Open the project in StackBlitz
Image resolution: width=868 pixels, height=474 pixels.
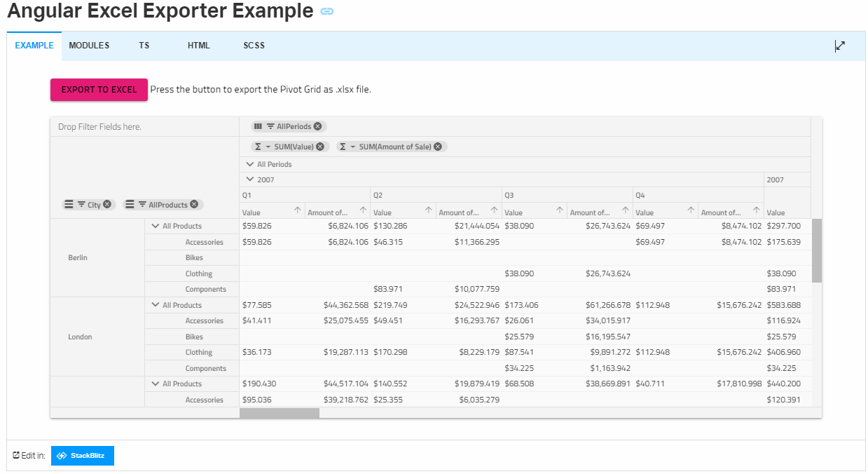(x=82, y=456)
